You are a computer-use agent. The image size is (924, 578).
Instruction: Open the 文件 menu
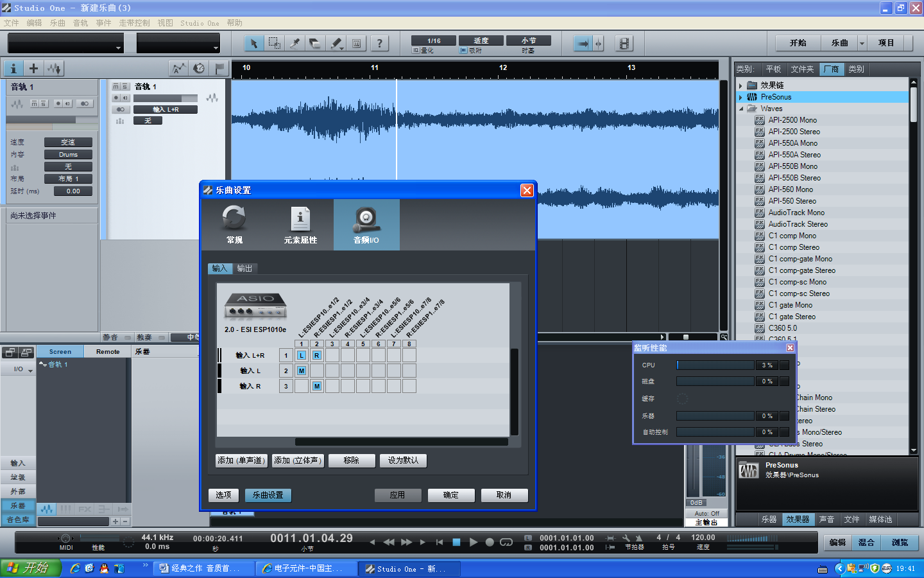click(11, 23)
